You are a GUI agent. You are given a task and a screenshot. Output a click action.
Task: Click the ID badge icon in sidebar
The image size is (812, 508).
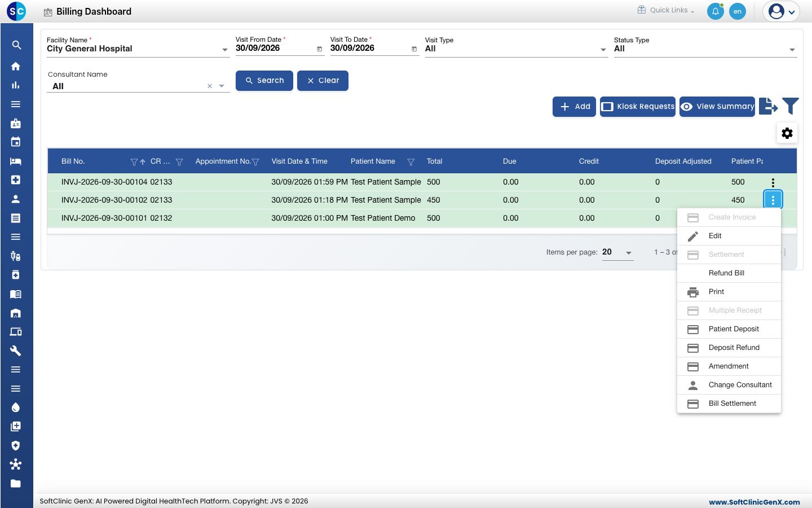16,123
